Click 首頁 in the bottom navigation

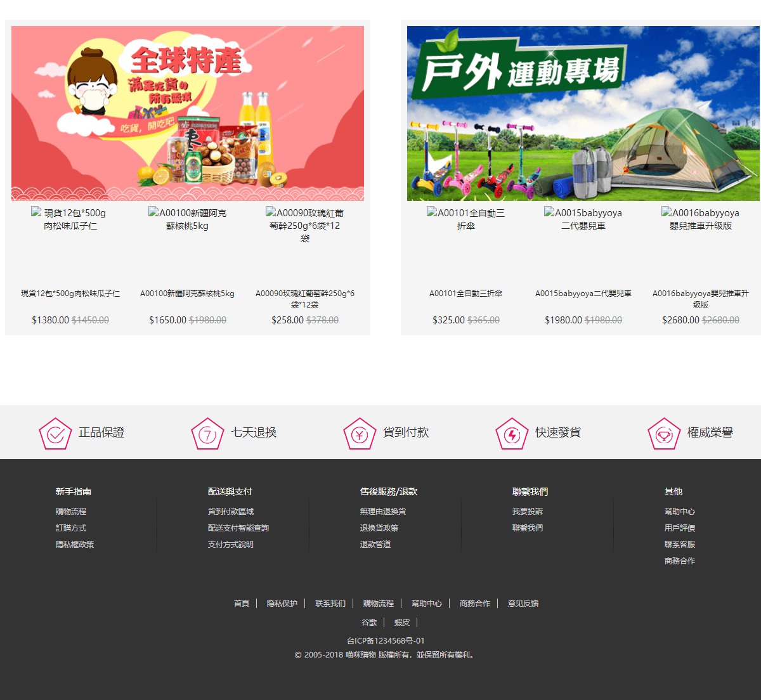[241, 603]
